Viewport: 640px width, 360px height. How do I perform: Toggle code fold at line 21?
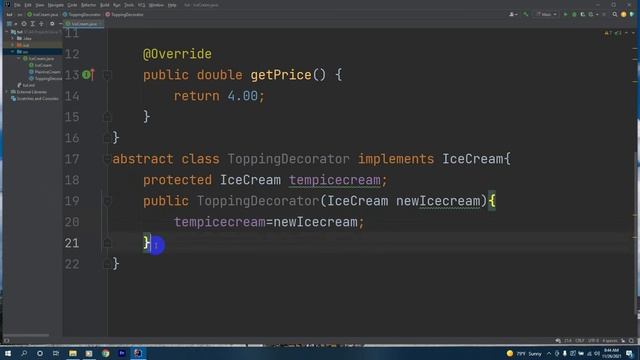107,243
